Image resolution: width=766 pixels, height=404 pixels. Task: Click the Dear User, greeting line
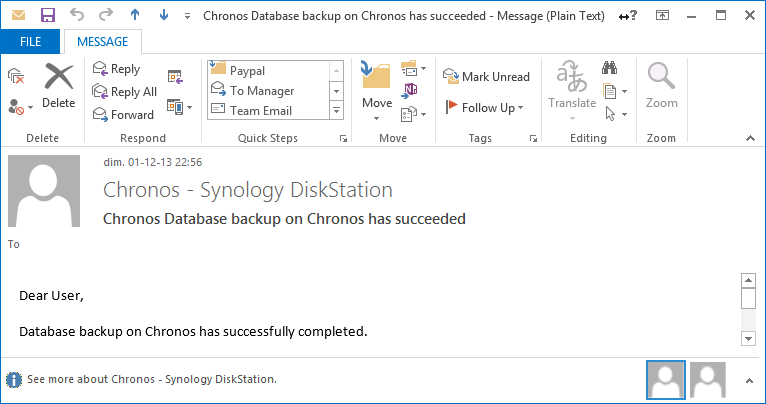coord(51,296)
